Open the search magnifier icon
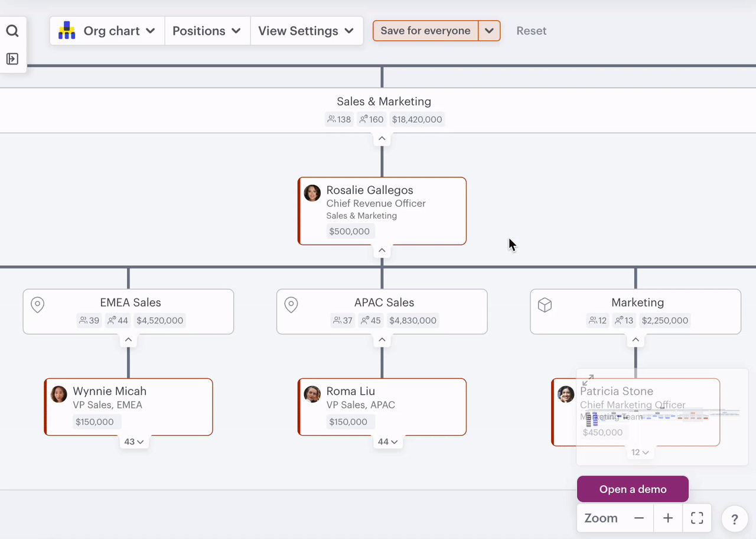This screenshot has width=756, height=539. click(12, 30)
